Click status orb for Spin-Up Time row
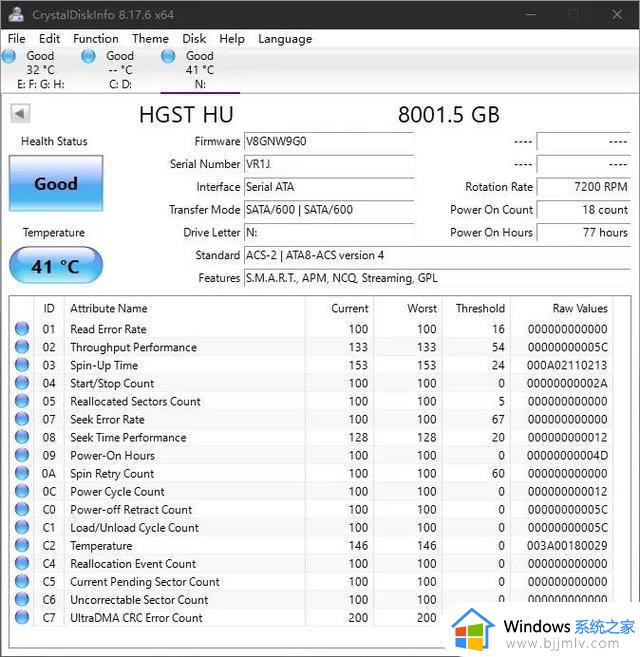Viewport: 640px width, 657px height. click(x=22, y=365)
